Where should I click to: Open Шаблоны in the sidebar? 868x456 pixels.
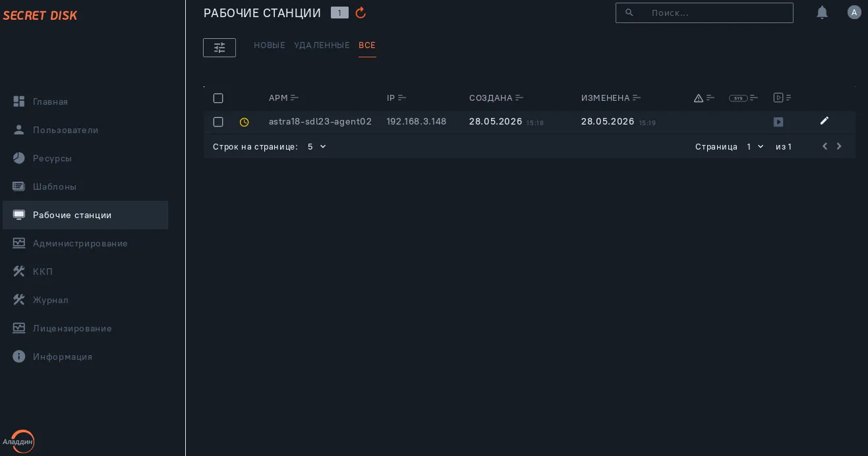click(85, 186)
